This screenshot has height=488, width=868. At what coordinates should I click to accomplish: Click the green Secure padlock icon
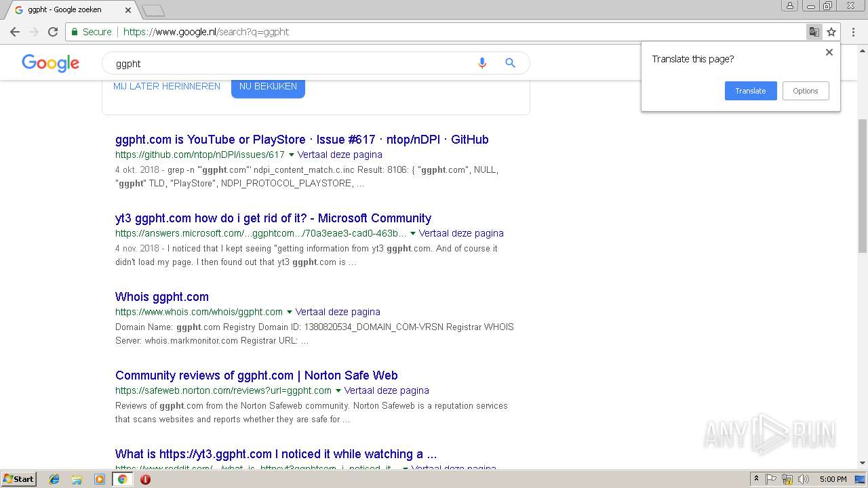pos(75,32)
